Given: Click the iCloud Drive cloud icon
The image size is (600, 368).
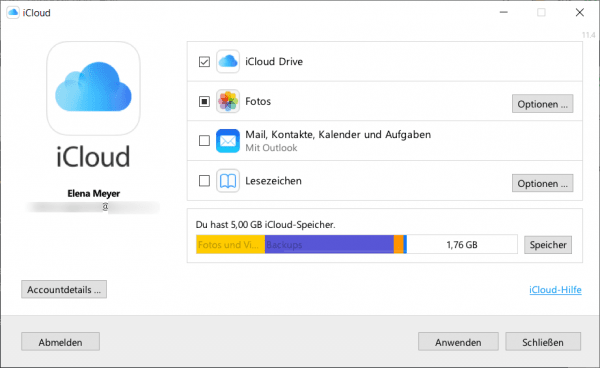Looking at the screenshot, I should (228, 61).
